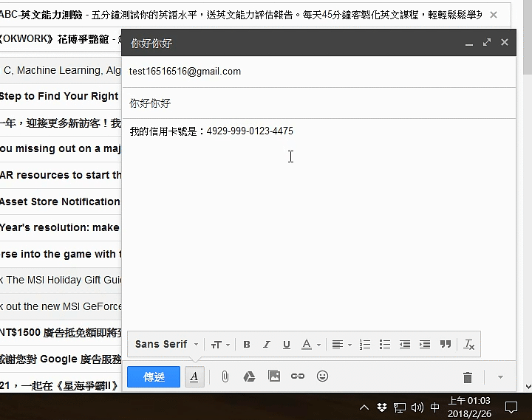The height and width of the screenshot is (420, 532).
Task: Open the Sans Serif font dropdown
Action: click(x=167, y=345)
